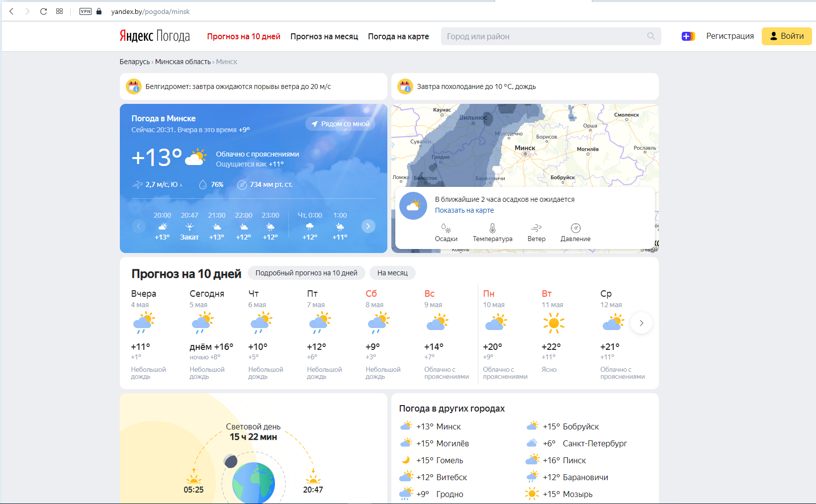Open +12° Витебск weather
The height and width of the screenshot is (504, 816).
pos(434,477)
